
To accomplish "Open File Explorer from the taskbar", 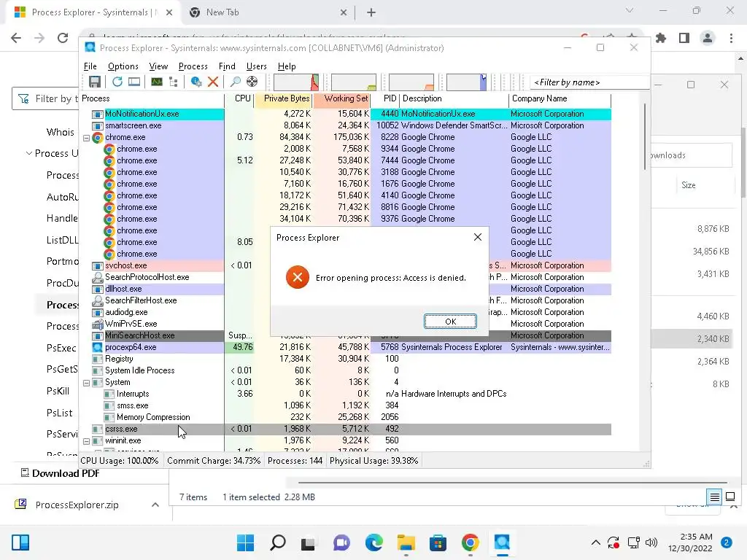I will click(x=406, y=542).
